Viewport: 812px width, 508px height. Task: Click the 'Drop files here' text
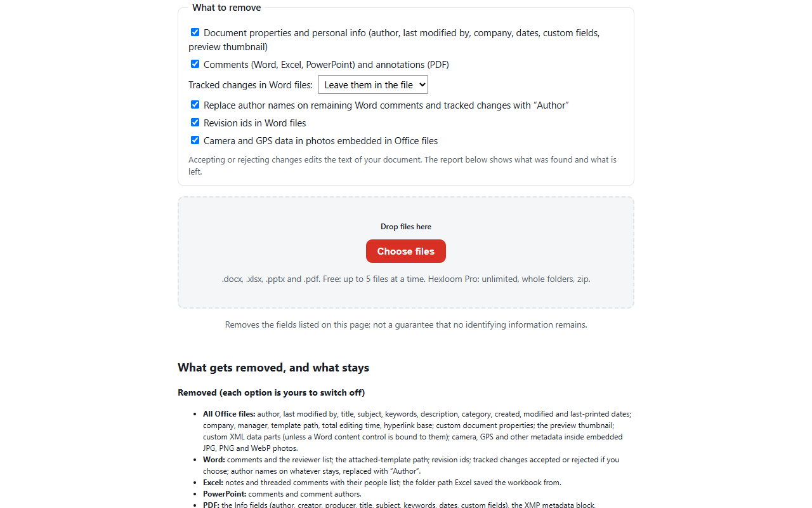pos(406,227)
